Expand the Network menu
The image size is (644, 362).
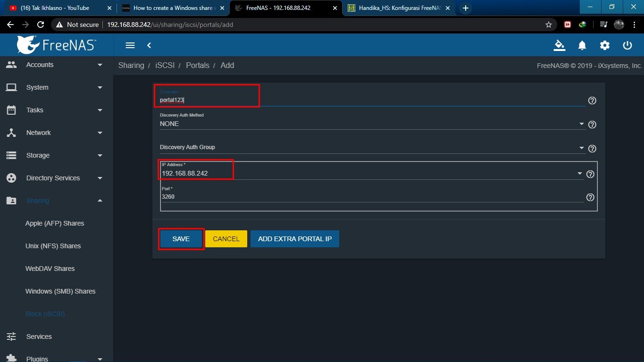click(100, 133)
